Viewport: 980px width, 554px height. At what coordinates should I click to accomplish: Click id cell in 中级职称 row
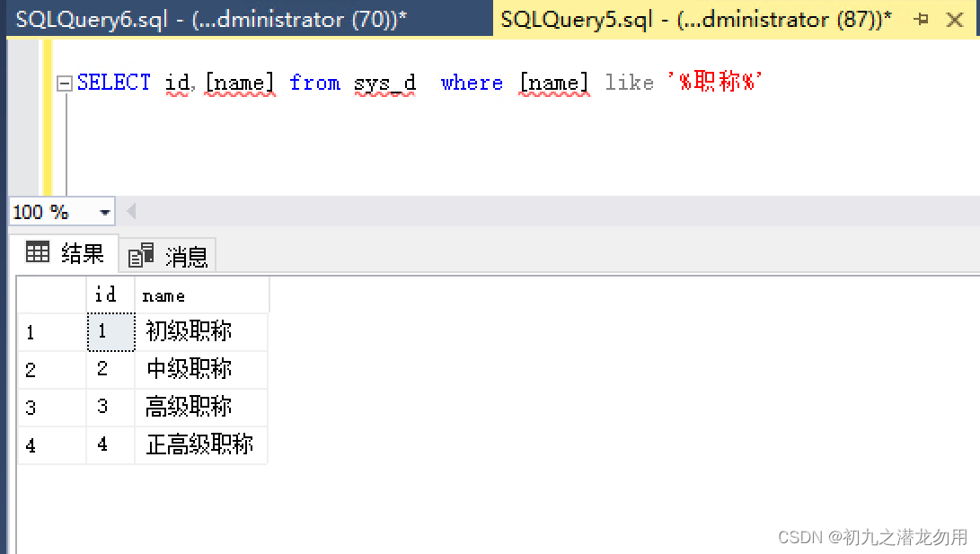110,370
